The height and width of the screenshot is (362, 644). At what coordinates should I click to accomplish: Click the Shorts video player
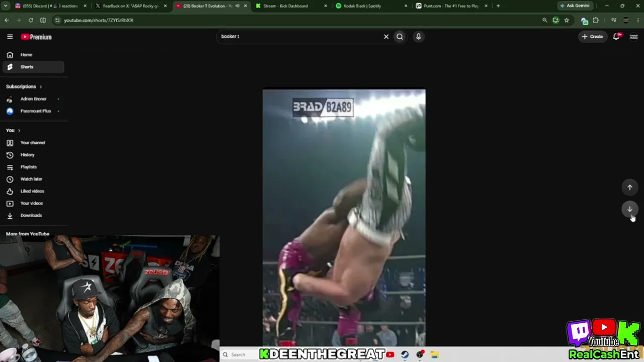344,218
